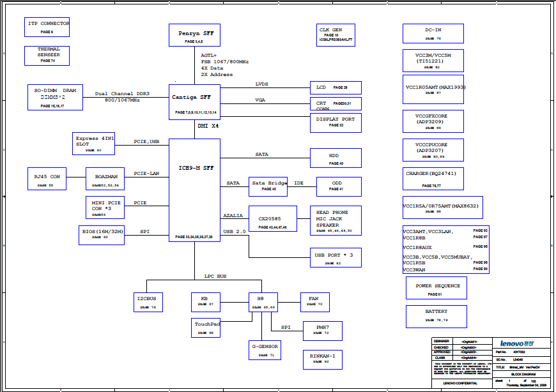The image size is (556, 392).
Task: Select the THERMAL SENSEER block
Action: coord(47,56)
